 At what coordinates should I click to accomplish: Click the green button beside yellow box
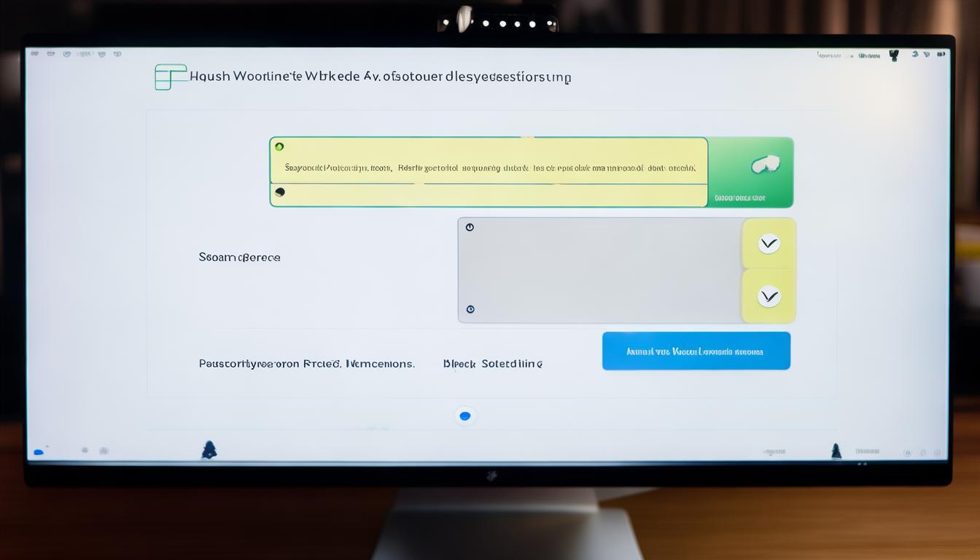tap(750, 172)
